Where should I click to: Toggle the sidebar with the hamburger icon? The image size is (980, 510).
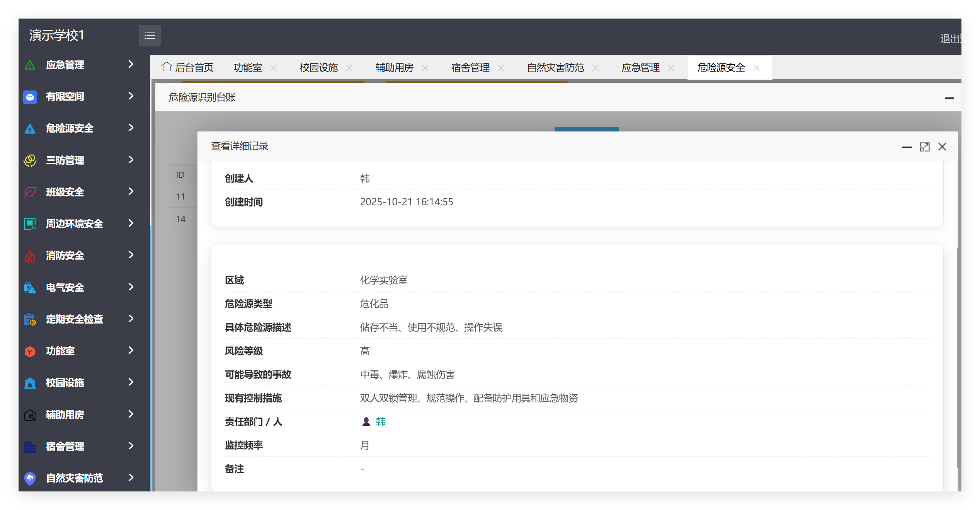coord(150,35)
